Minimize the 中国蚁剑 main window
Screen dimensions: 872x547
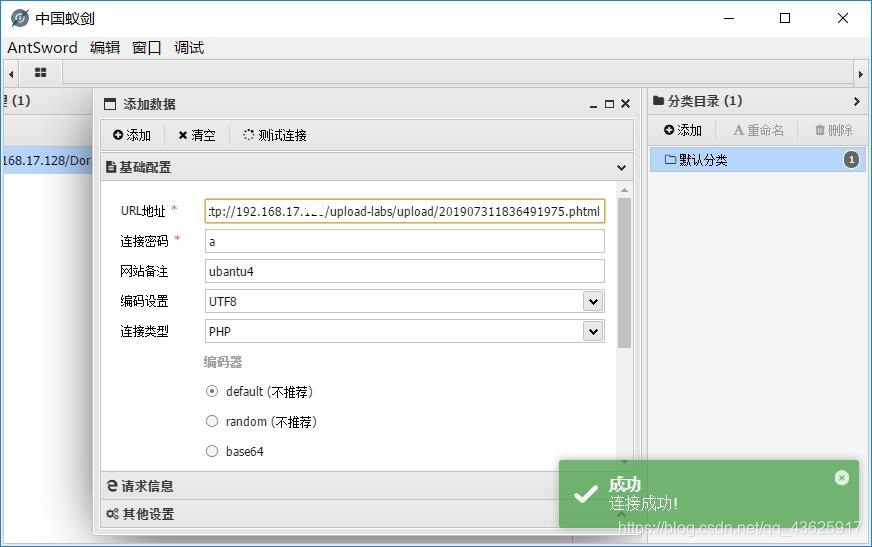click(729, 18)
